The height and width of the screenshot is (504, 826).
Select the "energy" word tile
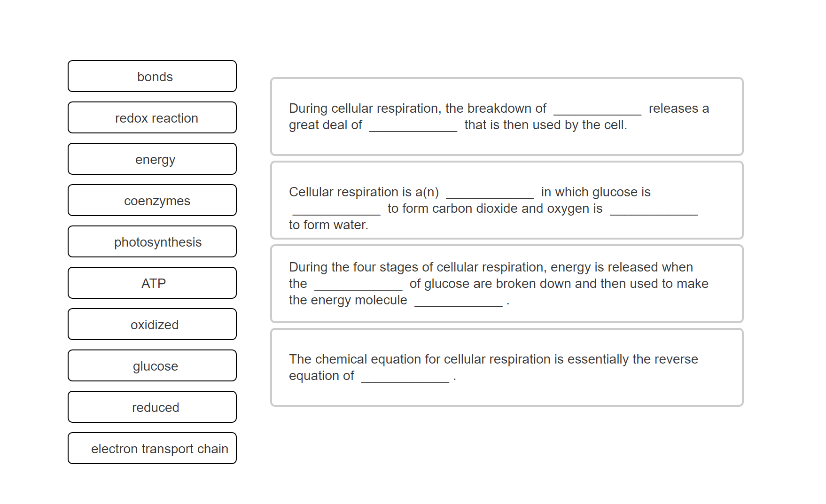point(152,159)
